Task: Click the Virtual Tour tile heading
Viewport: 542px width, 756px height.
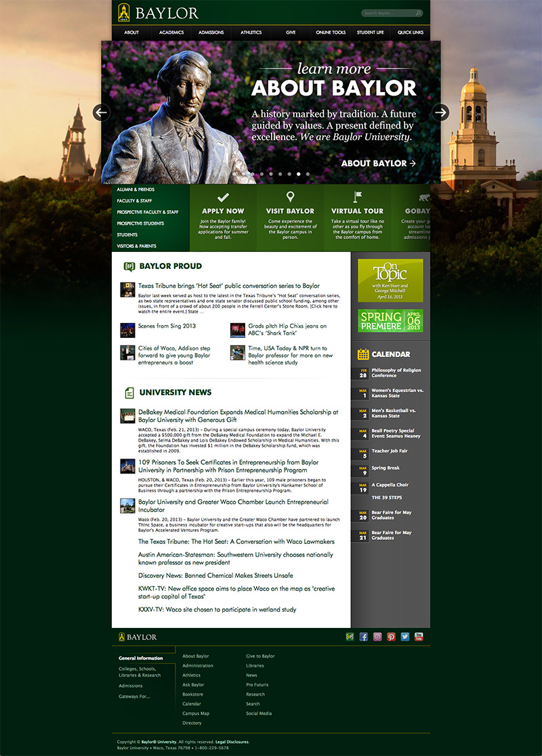Action: (x=357, y=211)
